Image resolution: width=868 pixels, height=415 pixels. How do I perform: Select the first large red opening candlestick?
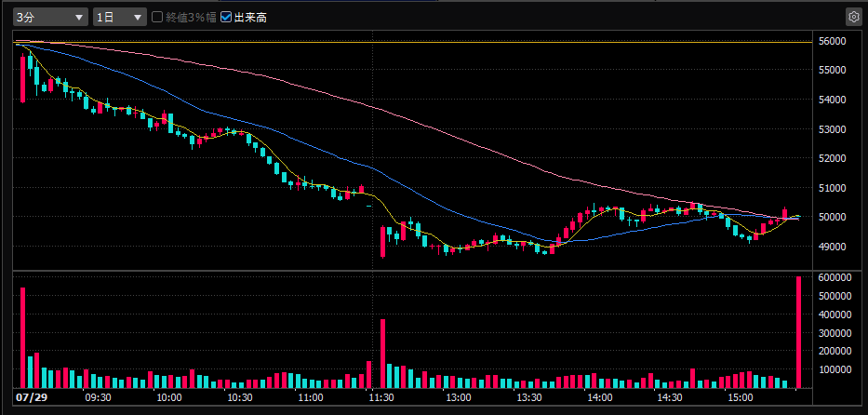(x=22, y=79)
